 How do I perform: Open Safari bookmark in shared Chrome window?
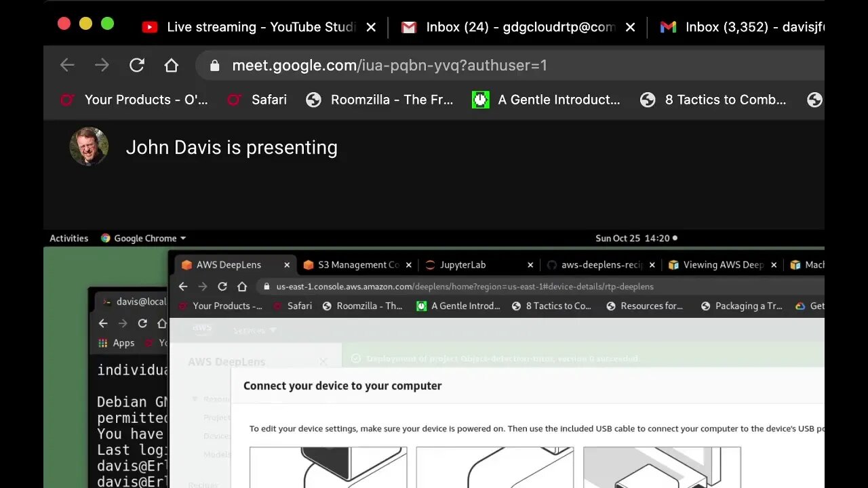pos(293,306)
